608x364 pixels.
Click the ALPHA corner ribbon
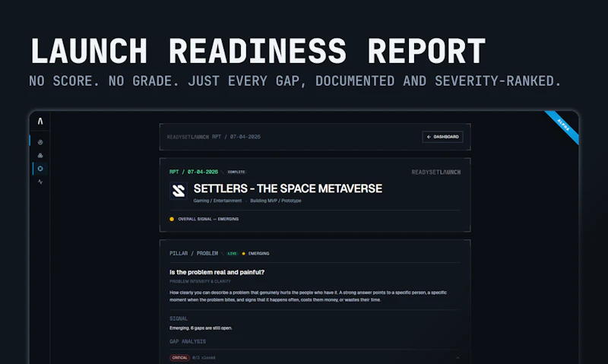click(562, 127)
